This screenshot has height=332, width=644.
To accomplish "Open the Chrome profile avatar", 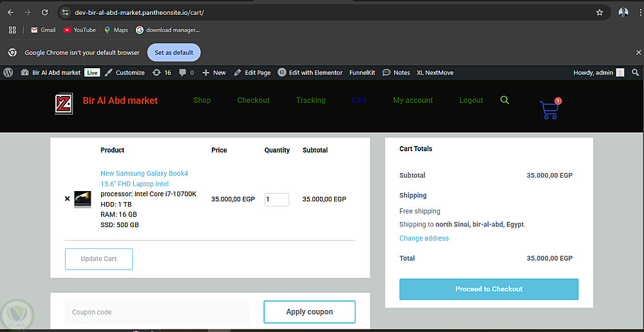I will [623, 12].
